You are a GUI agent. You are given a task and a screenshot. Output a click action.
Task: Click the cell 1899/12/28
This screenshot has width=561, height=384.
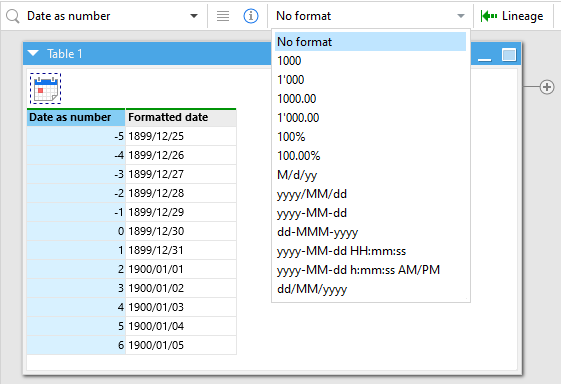click(181, 193)
